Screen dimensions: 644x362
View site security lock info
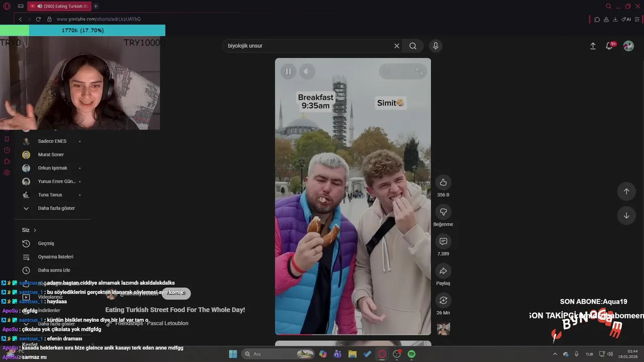[x=49, y=19]
